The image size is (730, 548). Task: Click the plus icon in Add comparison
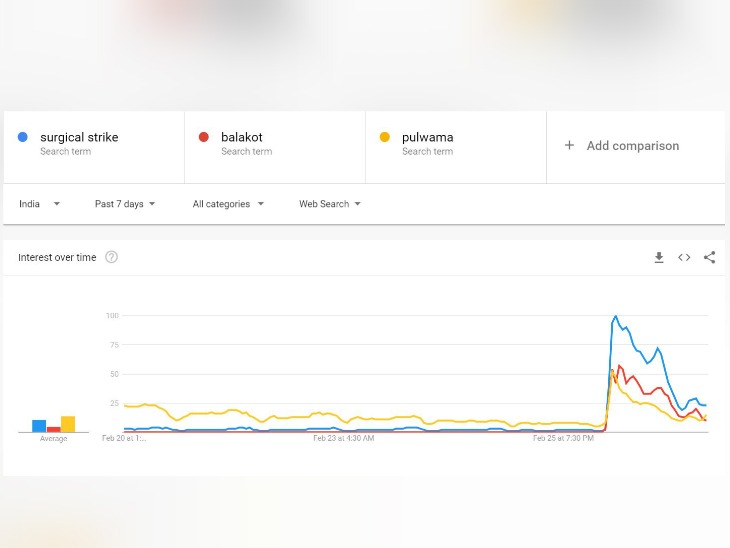coord(569,145)
